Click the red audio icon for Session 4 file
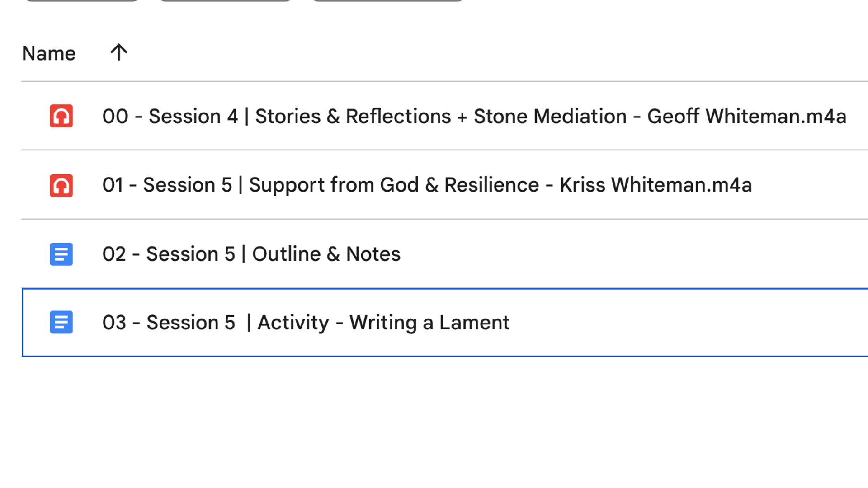 click(61, 116)
